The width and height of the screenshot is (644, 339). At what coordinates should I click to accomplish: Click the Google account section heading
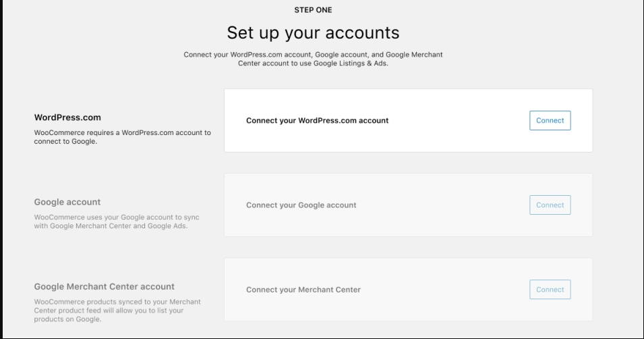coord(67,202)
